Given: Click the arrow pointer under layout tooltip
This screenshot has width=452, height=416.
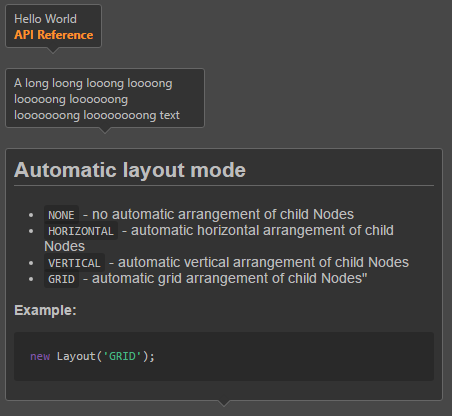Looking at the screenshot, I should 224,403.
